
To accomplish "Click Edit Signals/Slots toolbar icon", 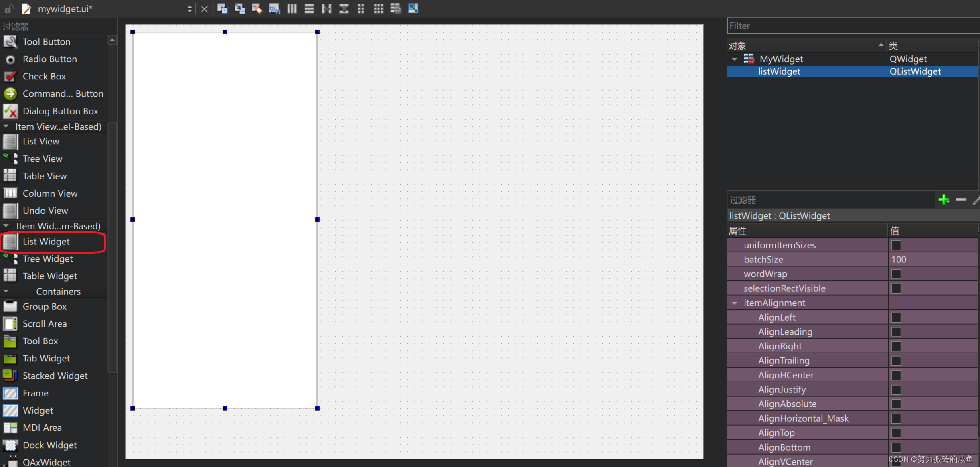I will pyautogui.click(x=240, y=8).
